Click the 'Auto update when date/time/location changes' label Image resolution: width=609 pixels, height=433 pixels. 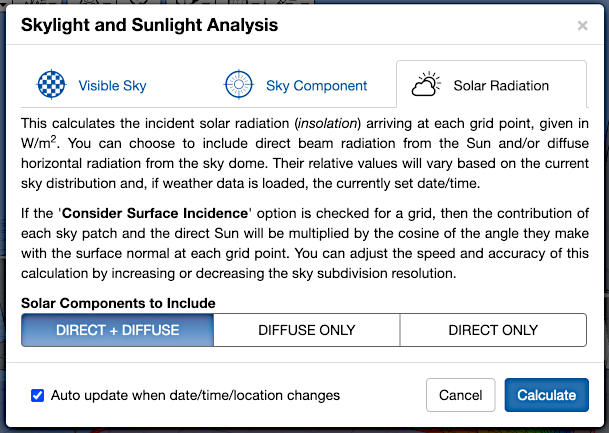[x=195, y=395]
